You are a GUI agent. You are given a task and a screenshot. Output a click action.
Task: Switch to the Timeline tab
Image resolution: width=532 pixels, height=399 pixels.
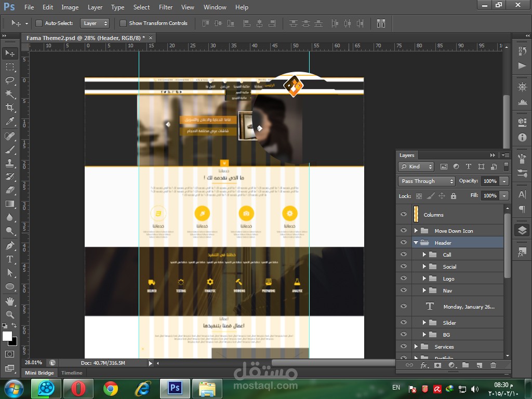click(x=72, y=373)
